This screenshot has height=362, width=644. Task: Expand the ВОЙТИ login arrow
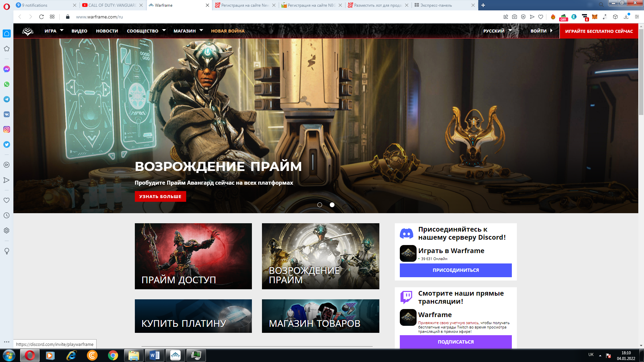click(551, 31)
